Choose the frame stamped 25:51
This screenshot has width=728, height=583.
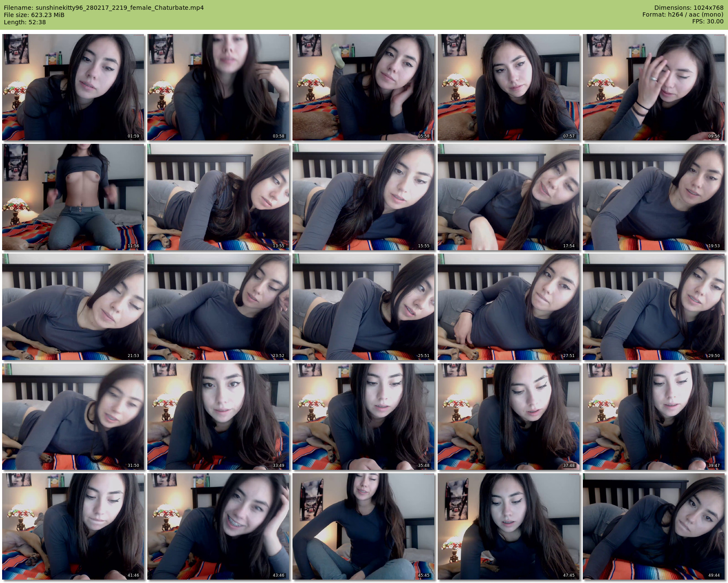[364, 307]
